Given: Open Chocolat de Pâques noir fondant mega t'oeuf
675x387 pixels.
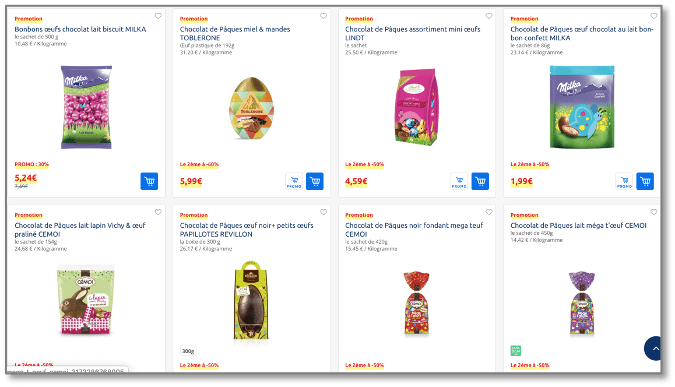Looking at the screenshot, I should click(414, 229).
